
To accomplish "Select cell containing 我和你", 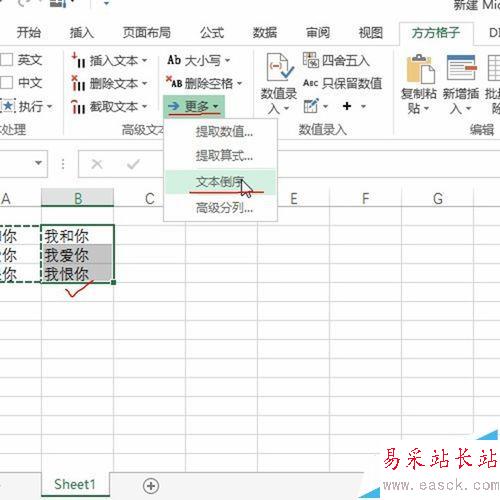I will [x=77, y=235].
